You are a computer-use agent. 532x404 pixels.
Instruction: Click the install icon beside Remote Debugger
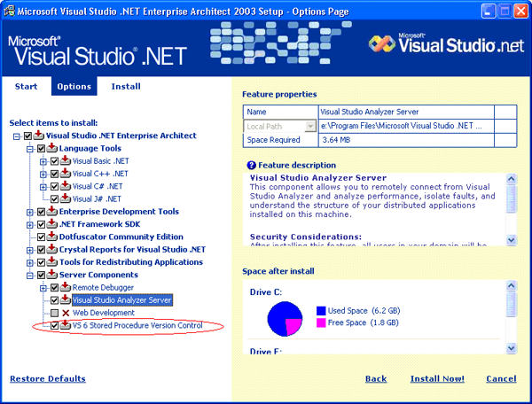tap(66, 288)
